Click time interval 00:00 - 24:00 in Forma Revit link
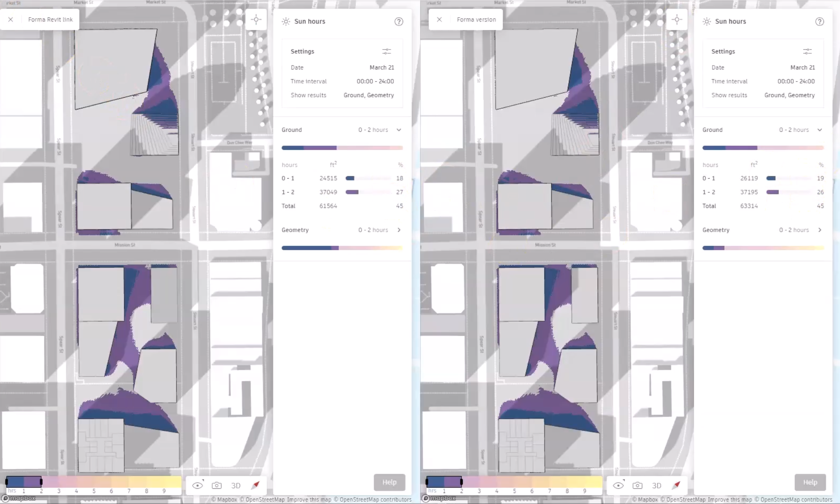The width and height of the screenshot is (840, 504). [x=375, y=81]
